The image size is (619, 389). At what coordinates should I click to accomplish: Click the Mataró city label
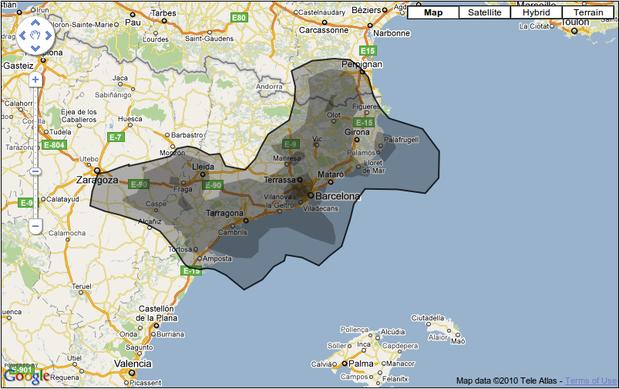tap(331, 174)
